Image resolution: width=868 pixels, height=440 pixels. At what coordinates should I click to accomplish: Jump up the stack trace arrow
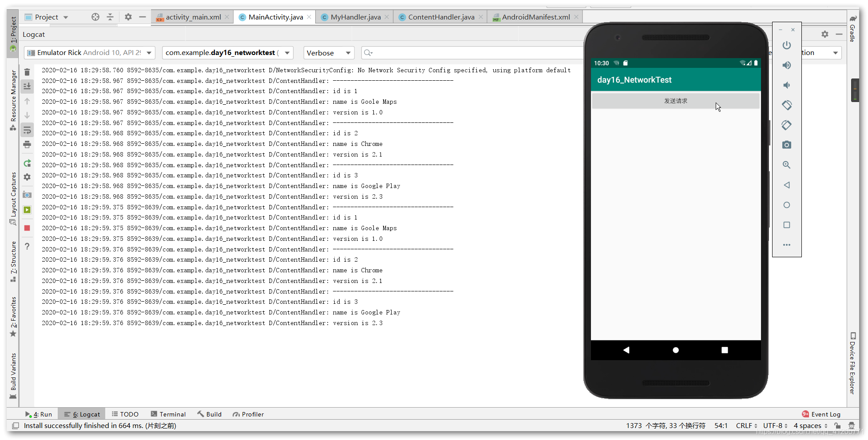coord(27,101)
